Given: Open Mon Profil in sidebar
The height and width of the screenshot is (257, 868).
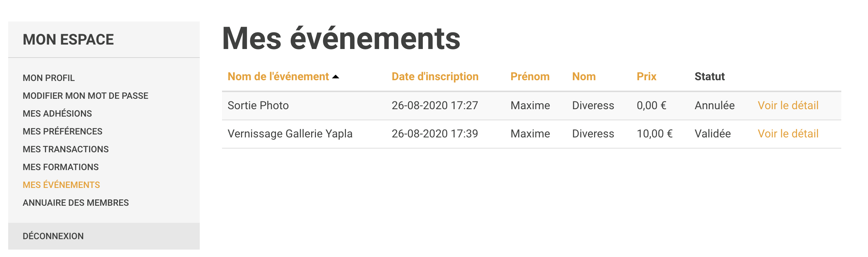Looking at the screenshot, I should point(49,78).
